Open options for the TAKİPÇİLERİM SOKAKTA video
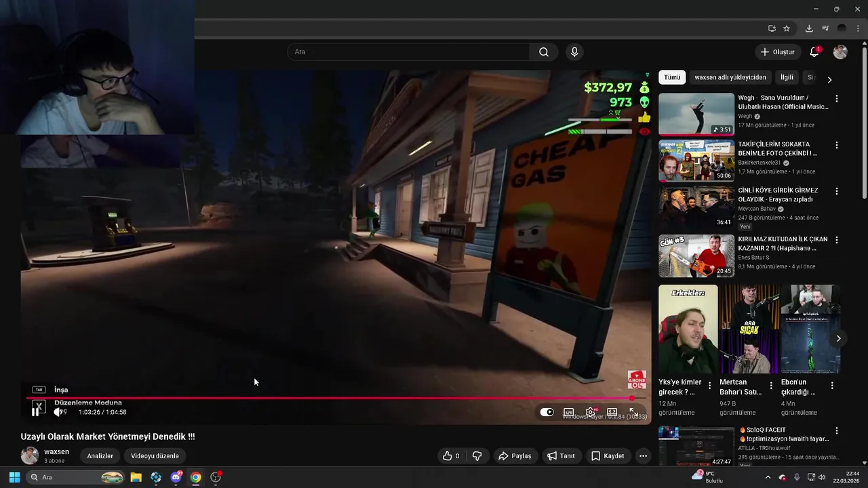 click(x=836, y=145)
